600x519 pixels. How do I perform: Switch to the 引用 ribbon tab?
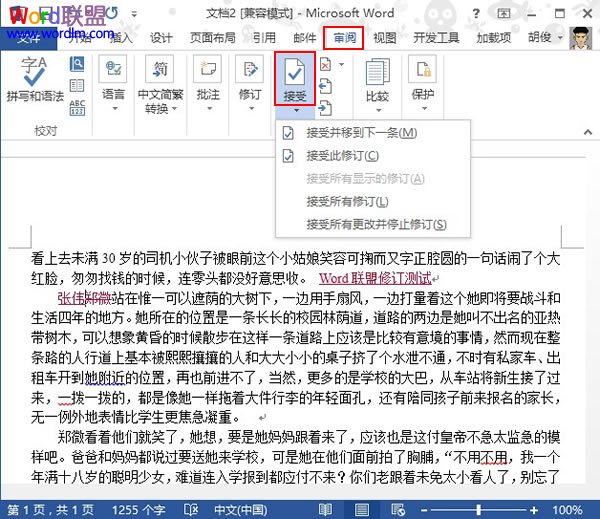point(264,38)
